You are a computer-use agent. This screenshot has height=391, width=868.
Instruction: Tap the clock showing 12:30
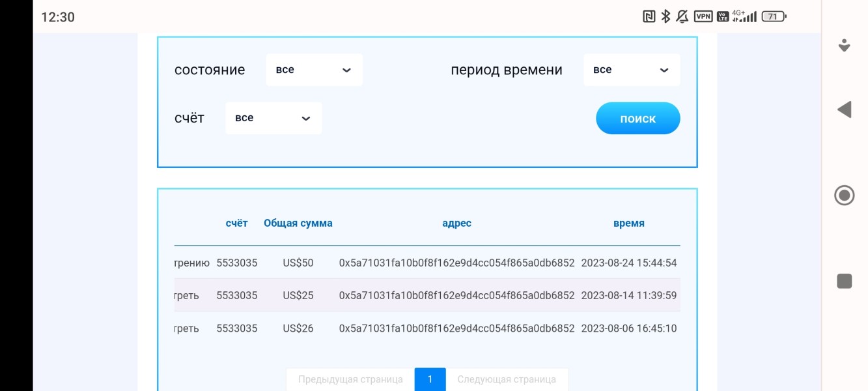click(58, 18)
